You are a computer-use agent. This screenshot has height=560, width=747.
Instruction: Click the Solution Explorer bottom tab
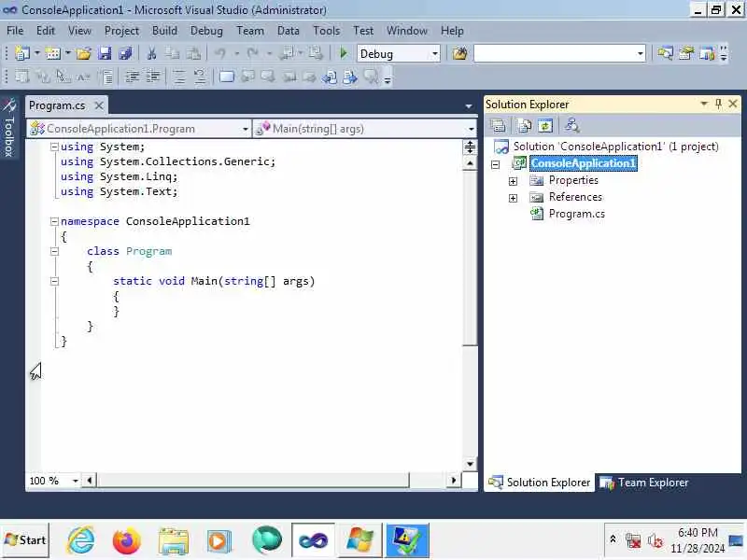tap(540, 483)
